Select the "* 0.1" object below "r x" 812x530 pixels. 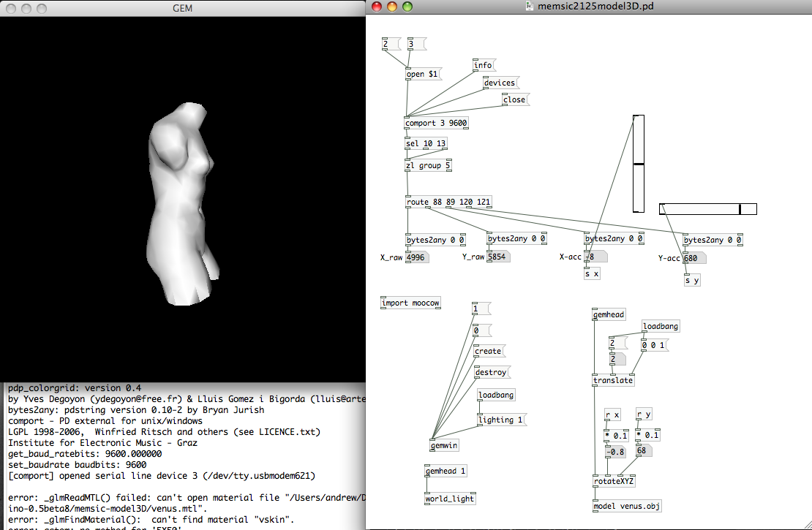coord(617,436)
